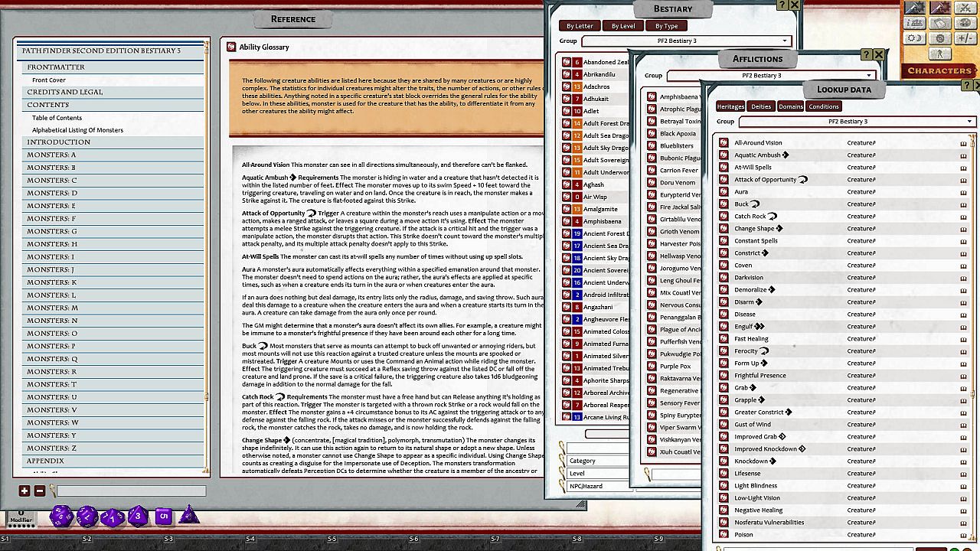Open the Characters sidebar button
980x551 pixels.
click(939, 70)
